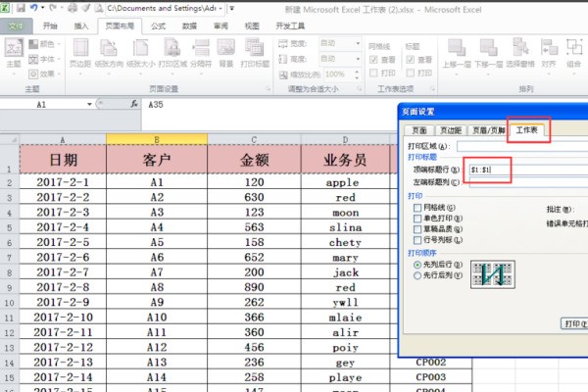Screen dimensions: 588x392
Task: Click the 打印标题 (Print Titles) icon
Action: click(x=258, y=52)
